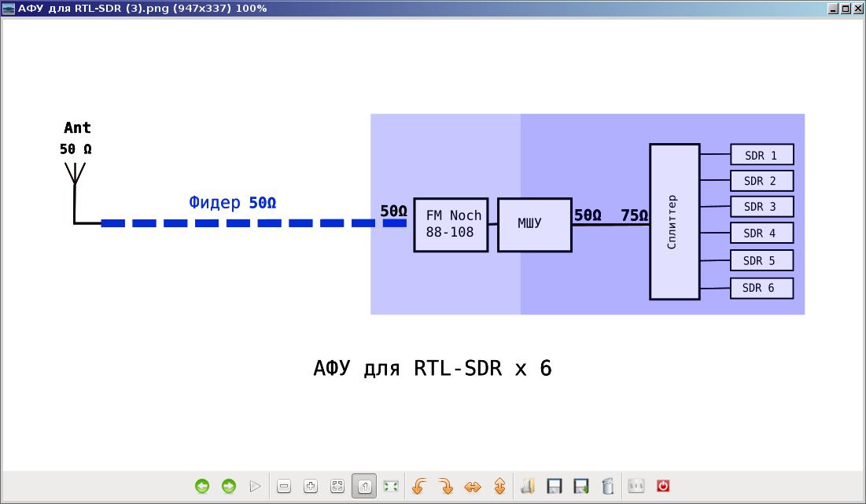Click the 'Фидер 50Ω' label
866x504 pixels.
233,203
